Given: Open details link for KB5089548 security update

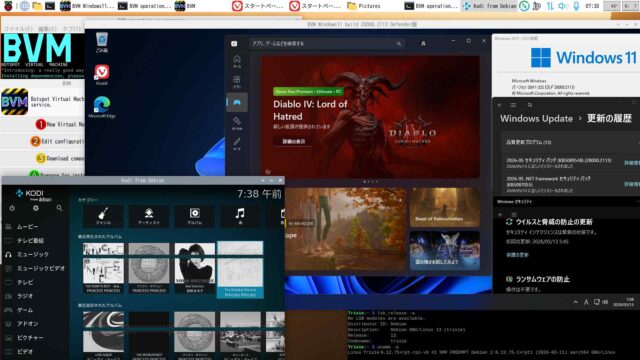Looking at the screenshot, I should 632,163.
